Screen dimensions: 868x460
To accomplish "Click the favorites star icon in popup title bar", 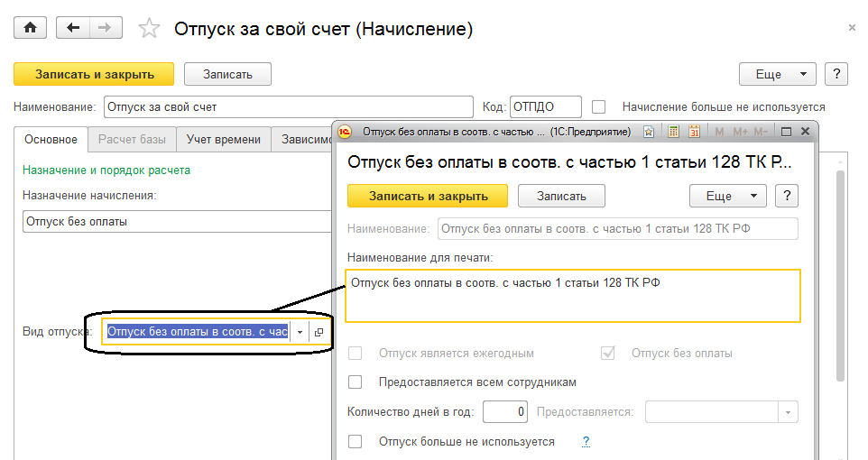I will 649,132.
